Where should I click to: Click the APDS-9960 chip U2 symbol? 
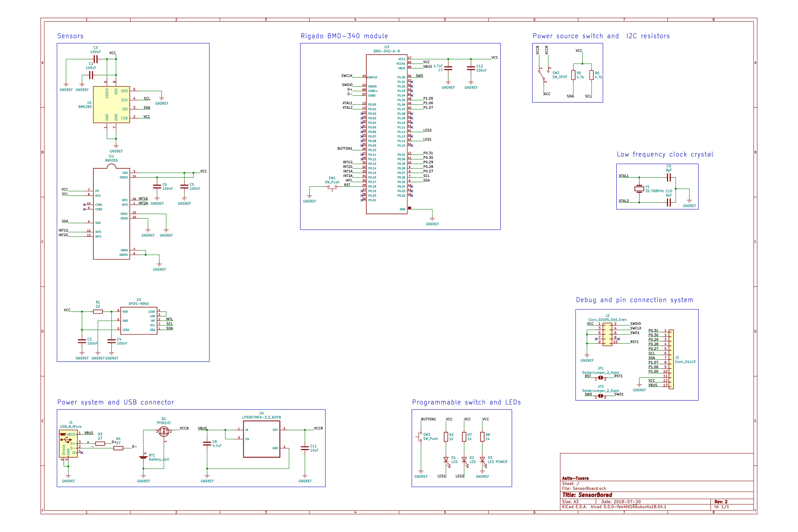[x=139, y=320]
